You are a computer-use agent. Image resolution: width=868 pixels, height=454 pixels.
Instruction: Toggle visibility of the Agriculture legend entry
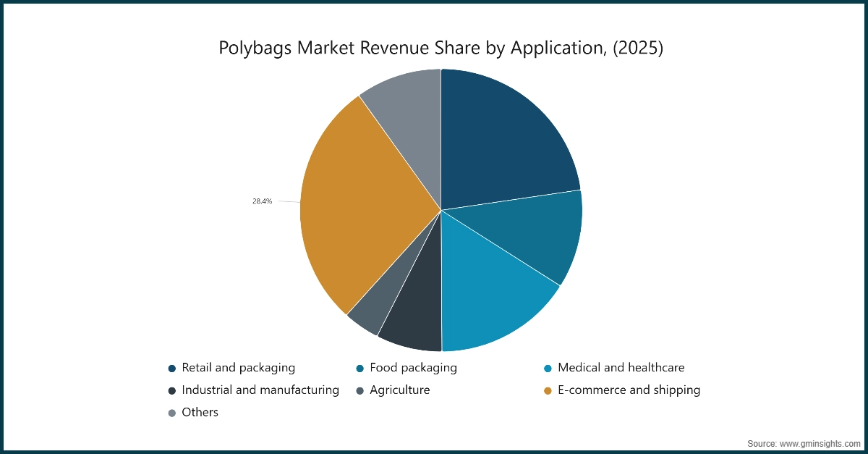(399, 390)
